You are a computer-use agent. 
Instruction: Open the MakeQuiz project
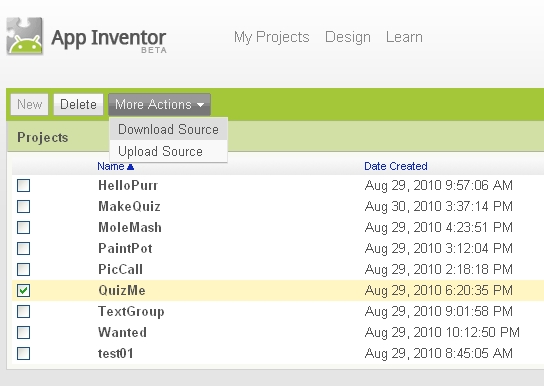click(129, 206)
